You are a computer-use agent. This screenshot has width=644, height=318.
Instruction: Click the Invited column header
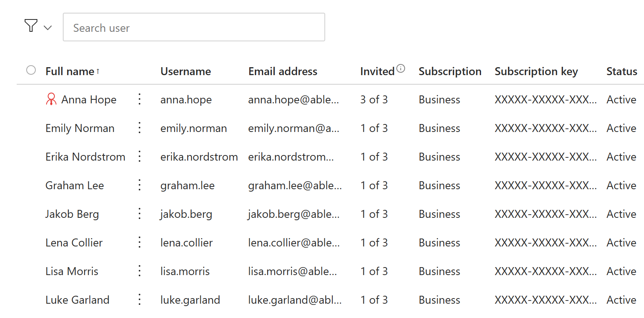tap(377, 72)
